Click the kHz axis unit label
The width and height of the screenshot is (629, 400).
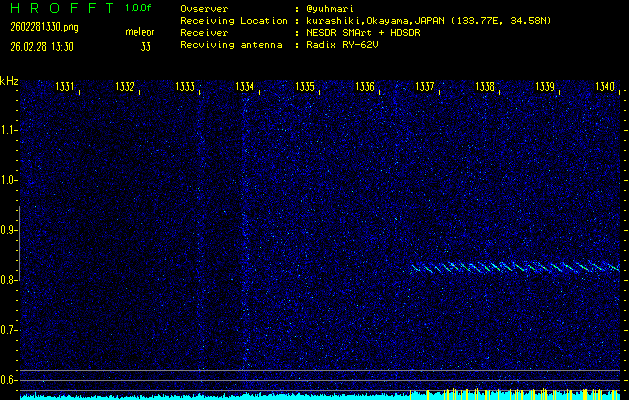pos(9,81)
